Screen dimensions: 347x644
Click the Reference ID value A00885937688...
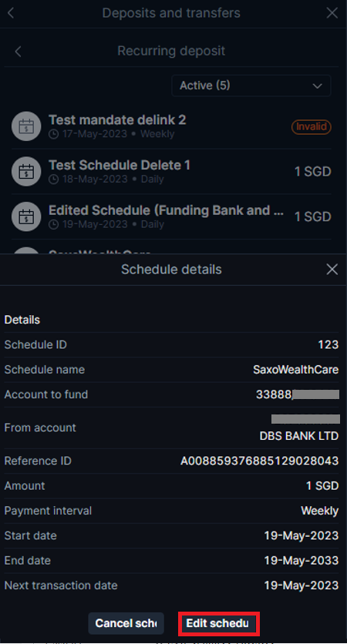pos(259,461)
